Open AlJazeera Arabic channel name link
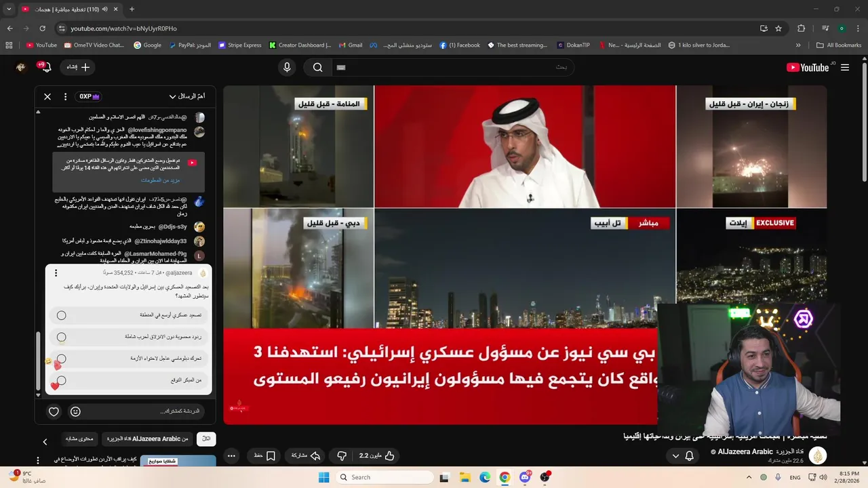This screenshot has width=868, height=488. click(761, 451)
